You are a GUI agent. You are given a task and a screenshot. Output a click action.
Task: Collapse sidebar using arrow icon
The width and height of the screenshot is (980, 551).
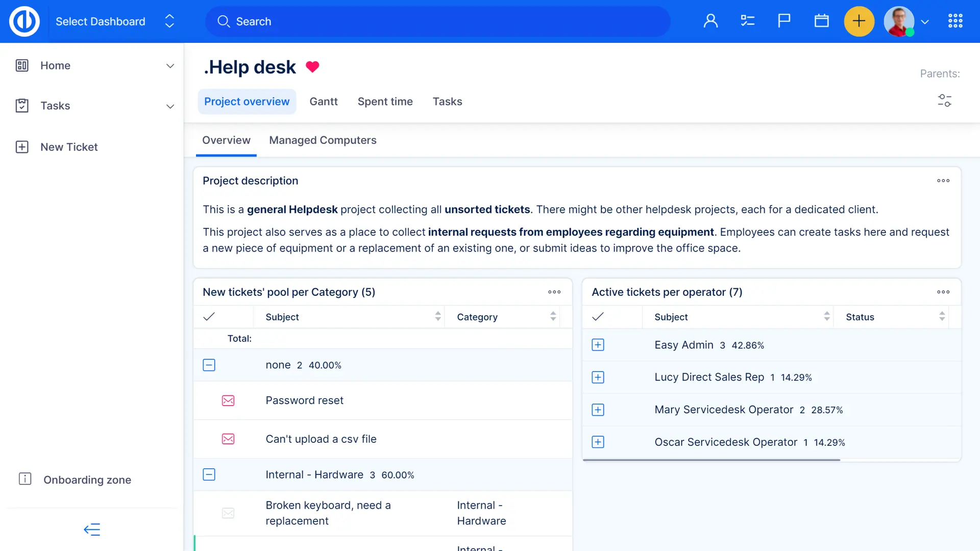[x=92, y=530]
